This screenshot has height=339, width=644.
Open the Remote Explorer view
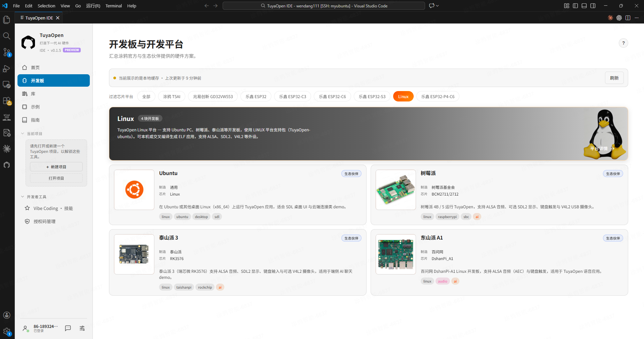click(x=7, y=84)
